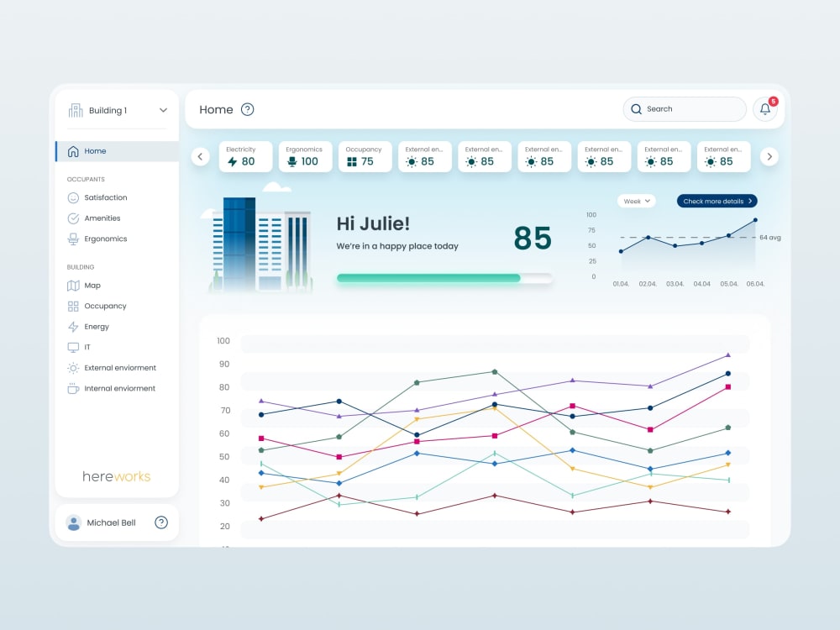Image resolution: width=840 pixels, height=630 pixels.
Task: Navigate to Internal enviorment
Action: point(118,388)
